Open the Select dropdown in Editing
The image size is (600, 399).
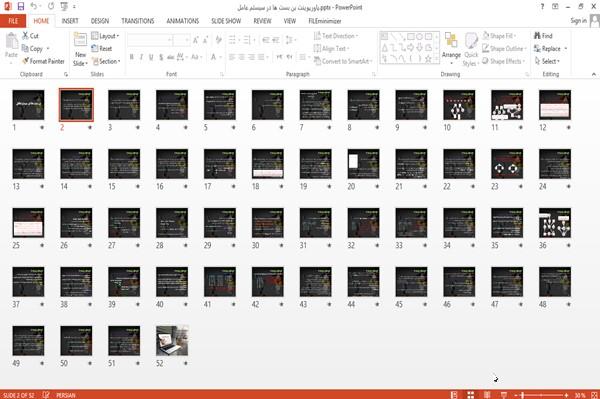[547, 61]
